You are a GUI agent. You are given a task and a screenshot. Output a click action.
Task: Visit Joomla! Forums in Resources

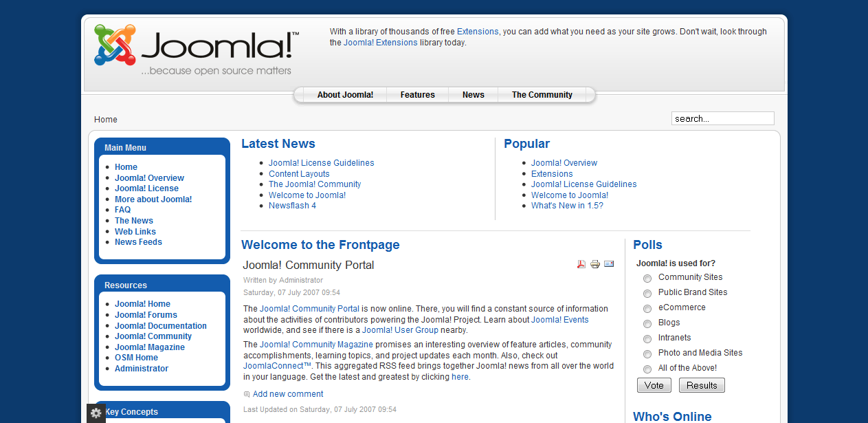[x=146, y=315]
